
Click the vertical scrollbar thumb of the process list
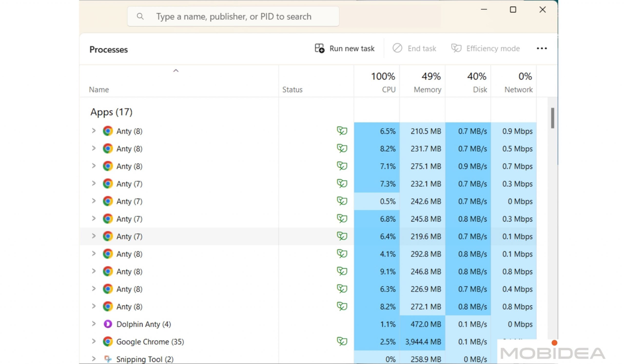[x=552, y=118]
